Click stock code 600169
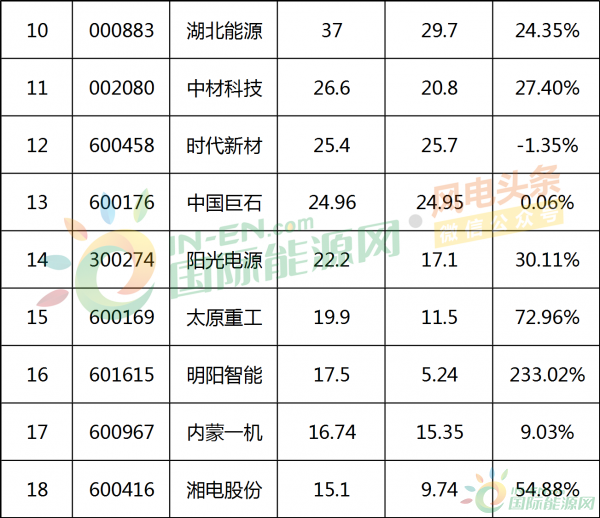Screen dimensions: 600x518 [121, 317]
